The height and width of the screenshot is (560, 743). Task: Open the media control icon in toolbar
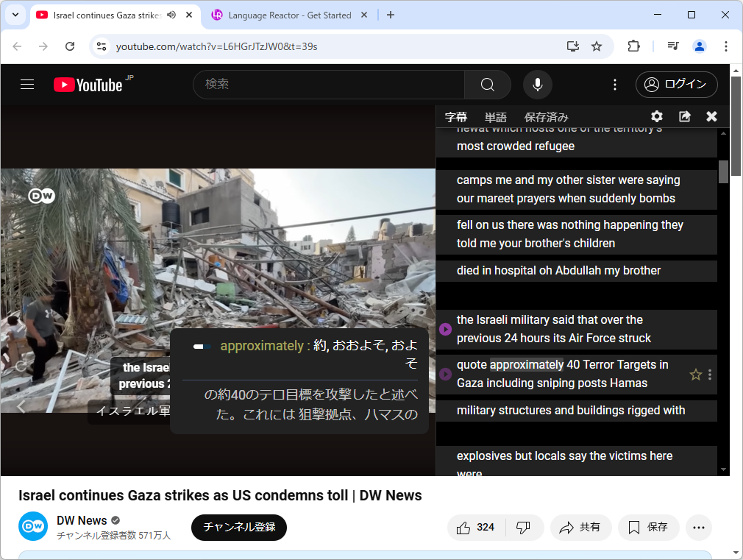pos(673,46)
